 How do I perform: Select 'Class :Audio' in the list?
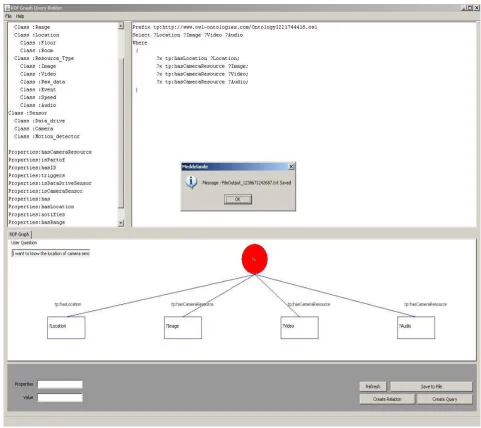[38, 105]
